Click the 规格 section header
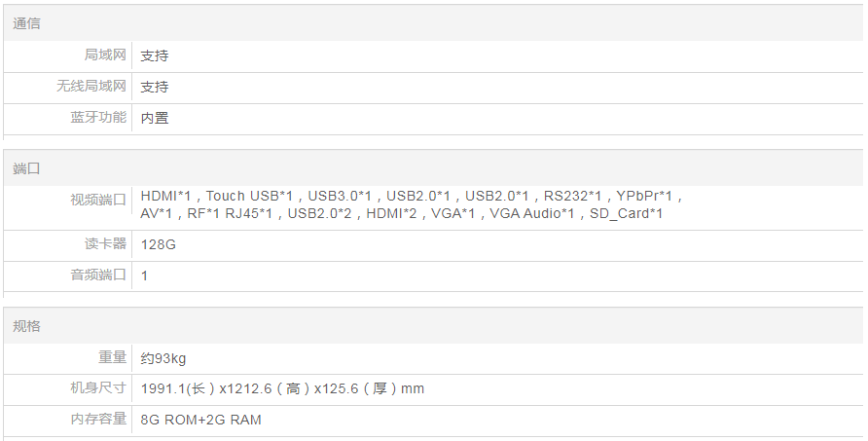 pyautogui.click(x=27, y=326)
